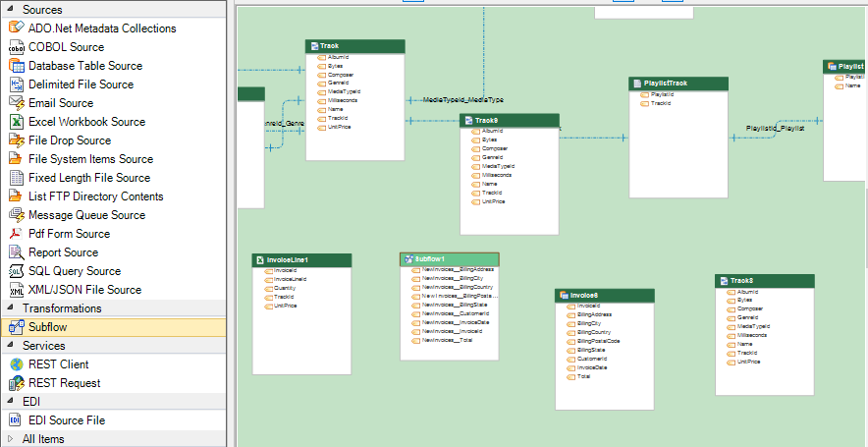Select the SQL Query Source icon
Image resolution: width=868 pixels, height=447 pixels.
pyautogui.click(x=16, y=271)
